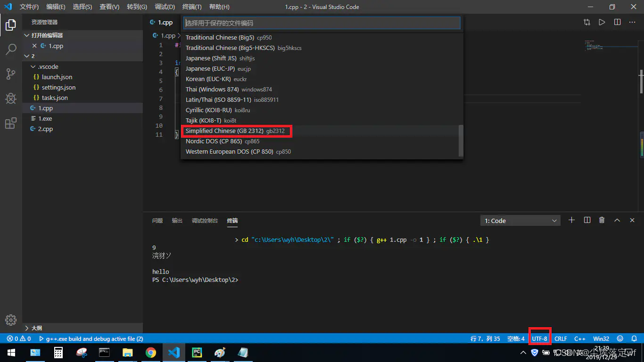Click the feedback smiley in status bar
Screen dimensions: 644x362
(x=620, y=338)
